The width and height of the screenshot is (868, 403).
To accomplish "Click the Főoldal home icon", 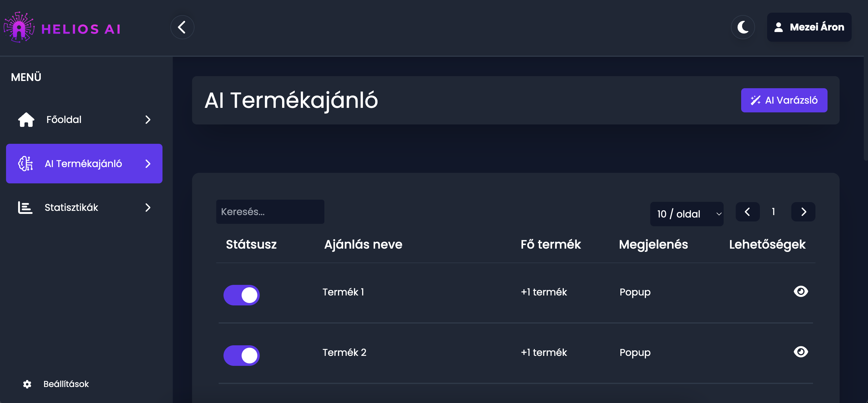I will 26,120.
